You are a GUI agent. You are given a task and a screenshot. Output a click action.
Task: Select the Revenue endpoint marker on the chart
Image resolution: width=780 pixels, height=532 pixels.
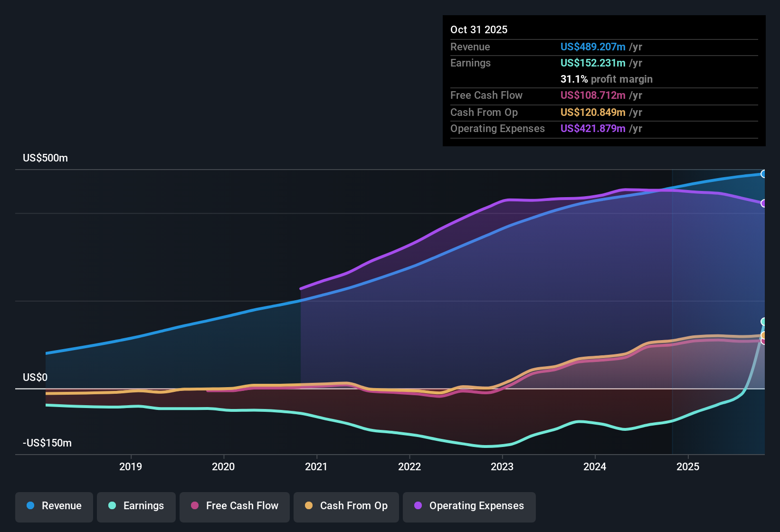tap(764, 174)
